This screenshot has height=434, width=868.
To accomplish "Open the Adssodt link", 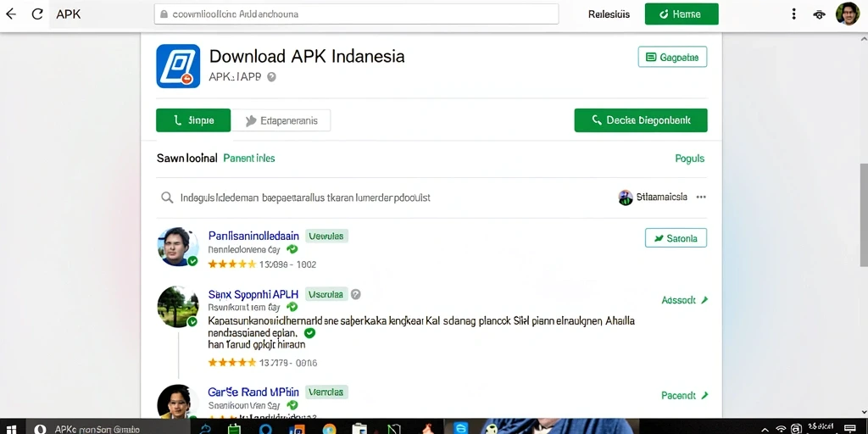I will click(x=685, y=300).
